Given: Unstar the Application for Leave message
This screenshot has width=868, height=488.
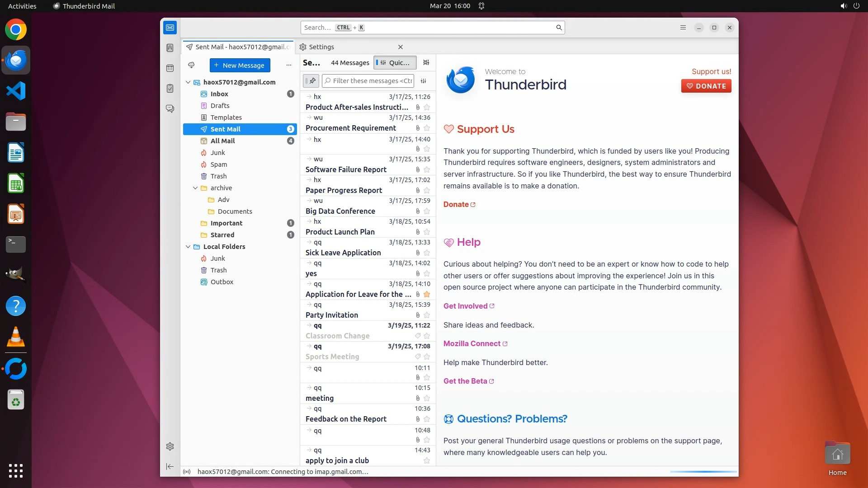Looking at the screenshot, I should (427, 295).
